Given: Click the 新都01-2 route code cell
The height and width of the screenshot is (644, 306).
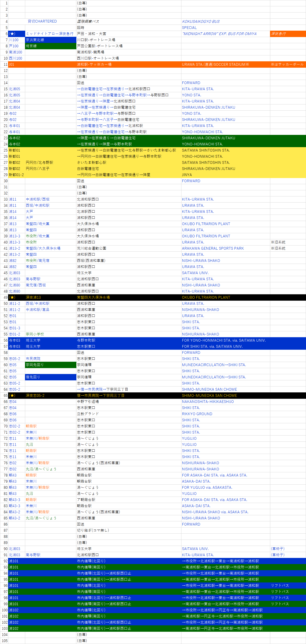Looking at the screenshot, I should click(16, 175).
